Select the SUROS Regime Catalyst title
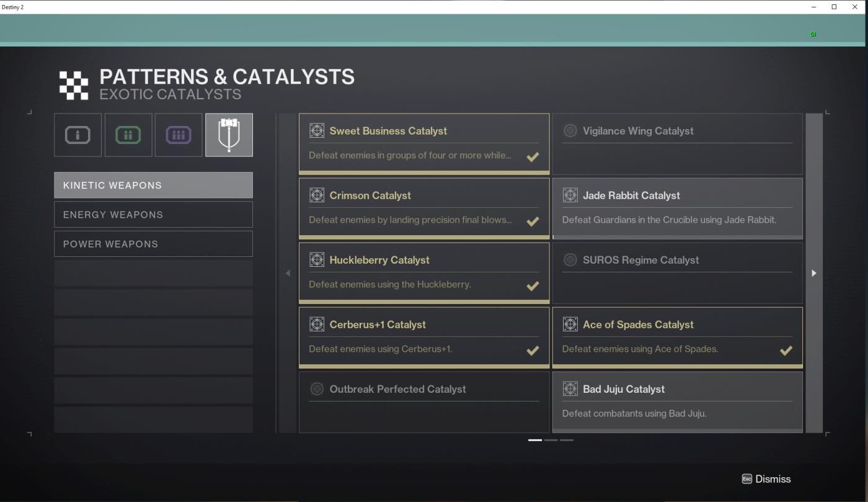The height and width of the screenshot is (502, 868). coord(640,260)
